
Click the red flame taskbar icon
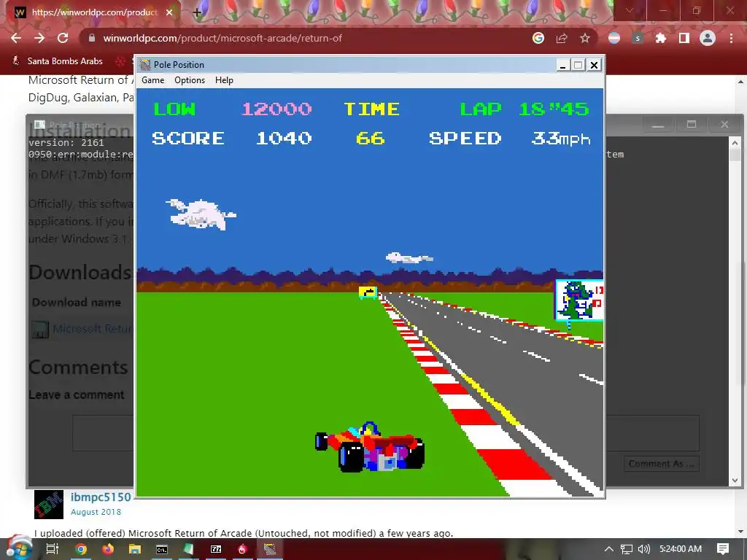point(242,549)
